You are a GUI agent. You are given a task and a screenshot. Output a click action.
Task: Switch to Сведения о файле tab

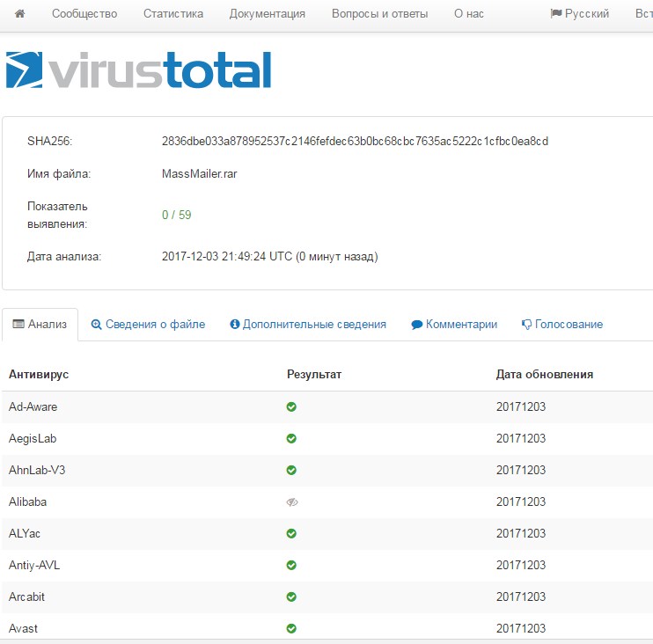click(148, 325)
